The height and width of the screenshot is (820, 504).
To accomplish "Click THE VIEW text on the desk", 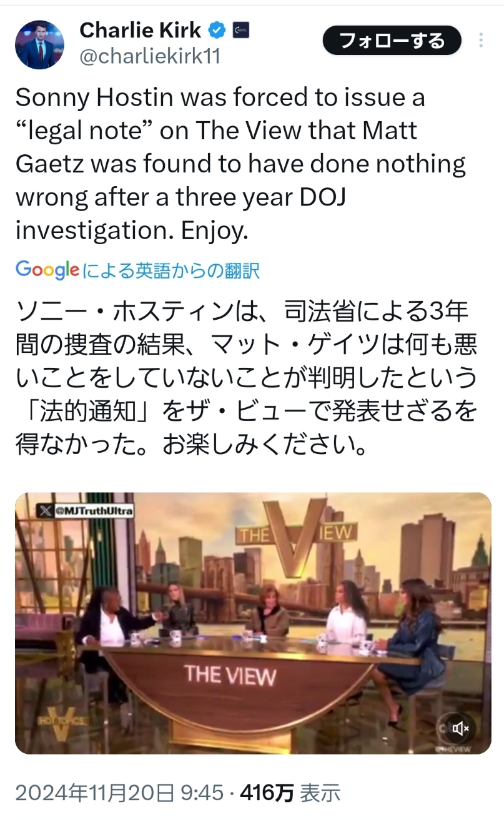I will (x=230, y=675).
